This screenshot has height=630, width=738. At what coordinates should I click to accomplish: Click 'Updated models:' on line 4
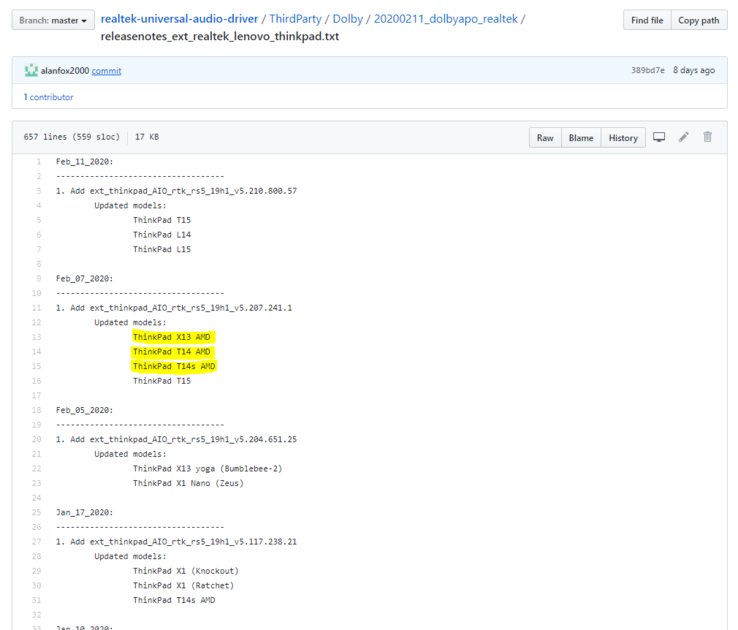[130, 205]
